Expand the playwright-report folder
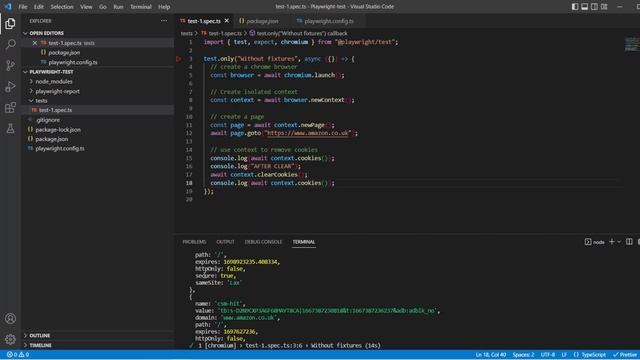This screenshot has width=640, height=360. (x=57, y=91)
